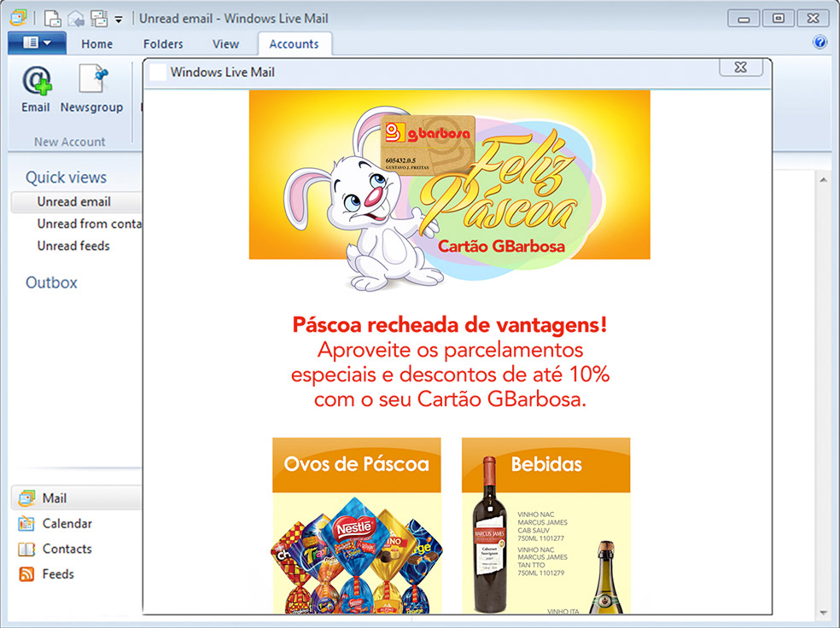Minimize the main Windows Live Mail window

point(744,19)
